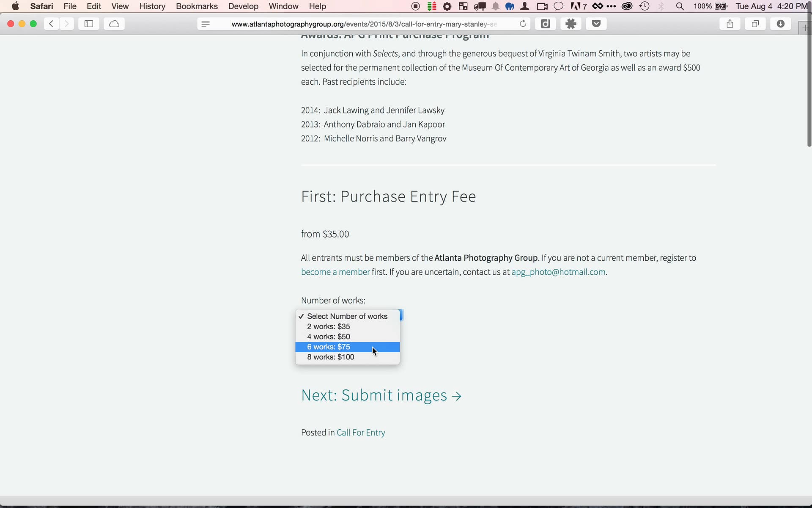Select 6 works: $75 option
This screenshot has width=812, height=508.
[x=329, y=347]
